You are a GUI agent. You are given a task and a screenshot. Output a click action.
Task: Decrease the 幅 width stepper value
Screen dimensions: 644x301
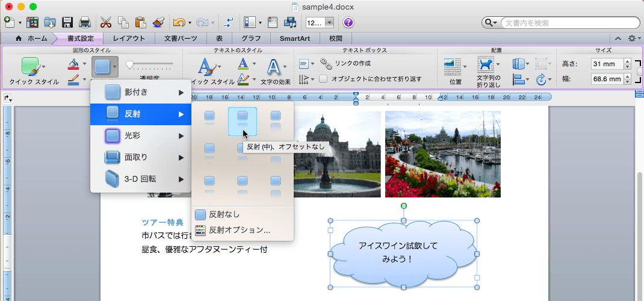[627, 82]
